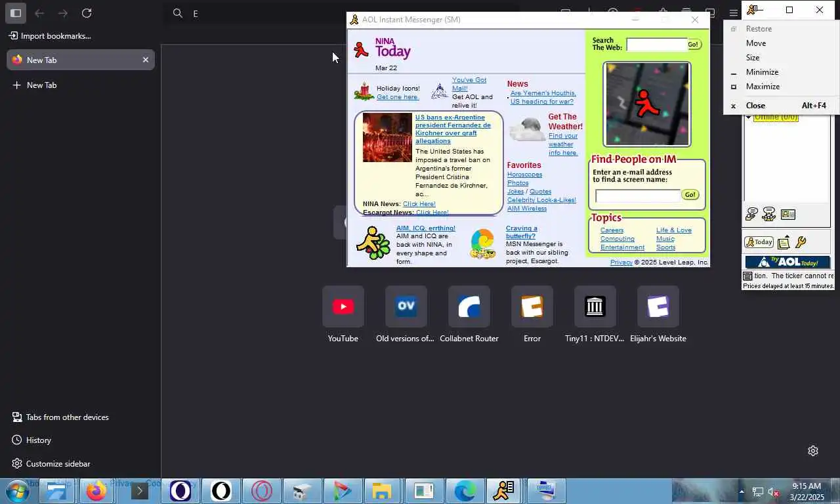Reload the page in Firefox
The width and height of the screenshot is (840, 504).
pyautogui.click(x=87, y=12)
